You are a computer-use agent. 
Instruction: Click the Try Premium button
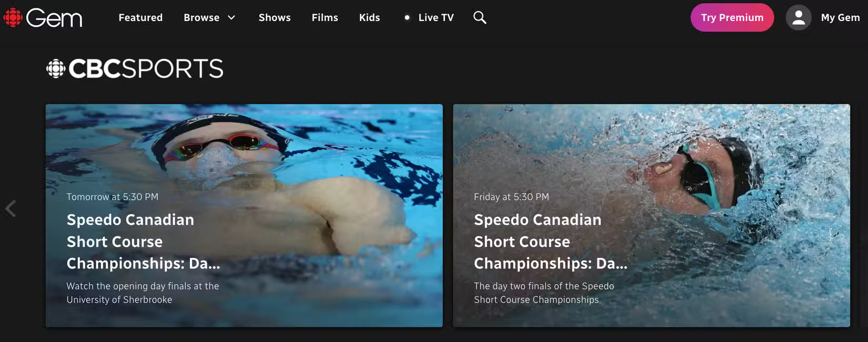point(732,17)
